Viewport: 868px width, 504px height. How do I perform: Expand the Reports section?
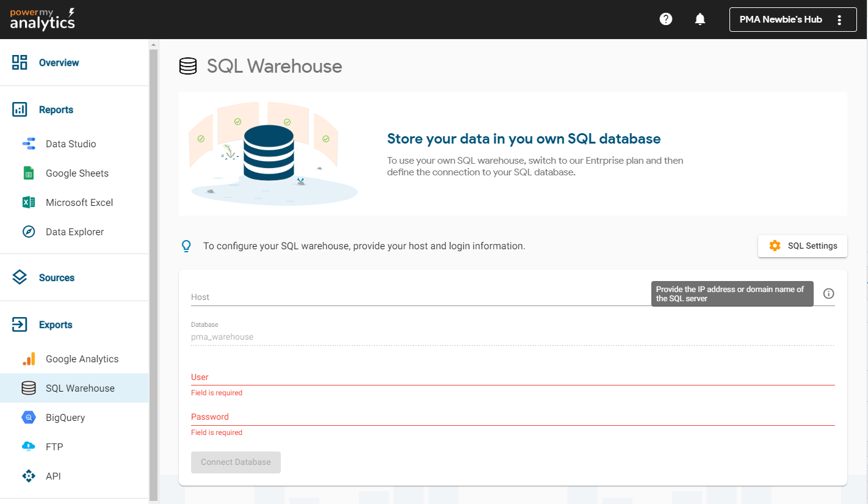click(56, 110)
